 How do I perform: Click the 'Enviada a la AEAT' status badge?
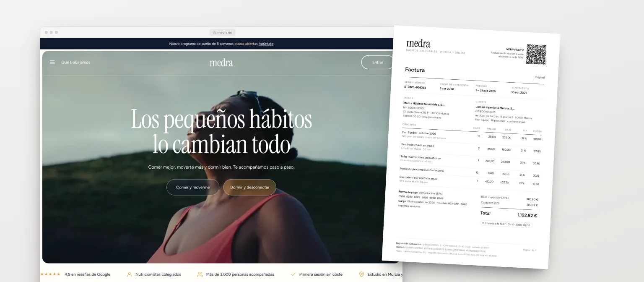[x=506, y=225]
